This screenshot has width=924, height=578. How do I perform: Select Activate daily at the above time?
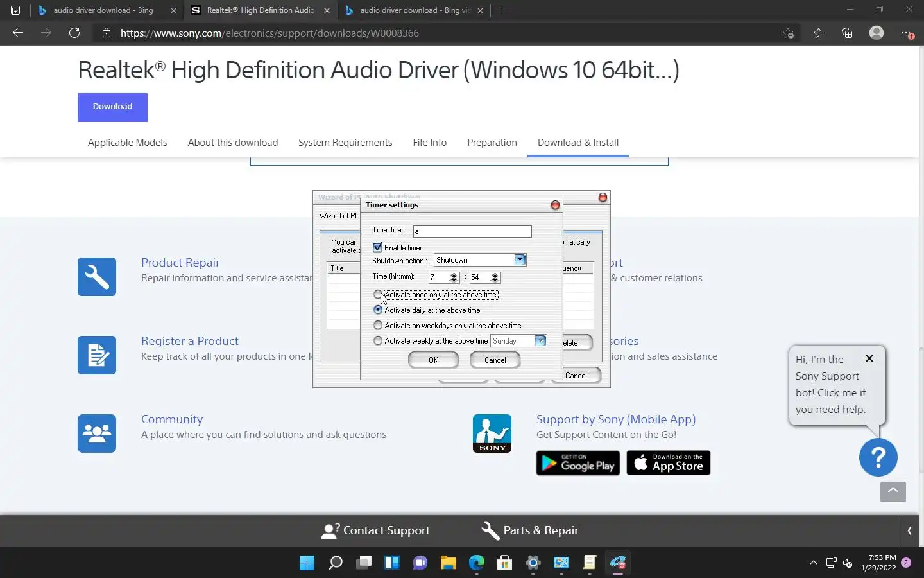pos(378,310)
